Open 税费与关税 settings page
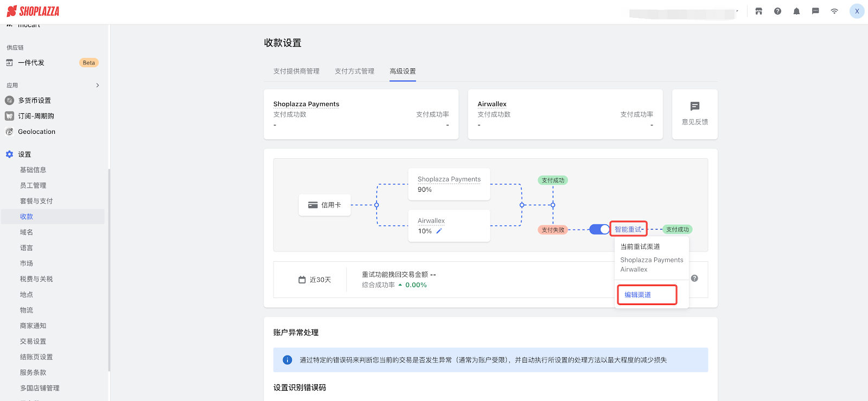868x401 pixels. (x=36, y=279)
